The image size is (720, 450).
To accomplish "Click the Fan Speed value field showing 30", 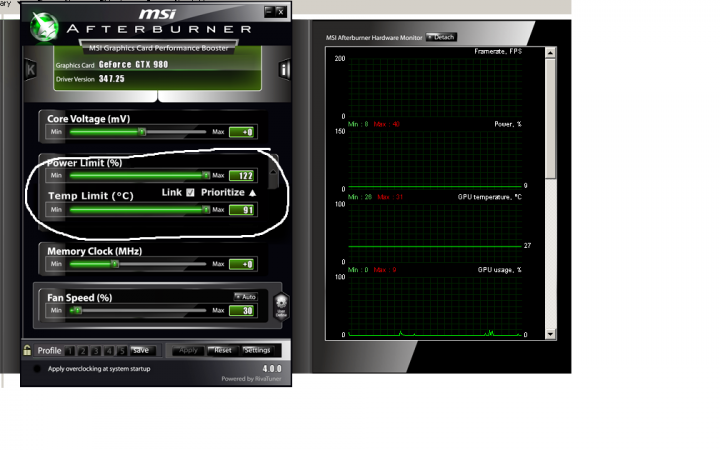I will click(242, 310).
